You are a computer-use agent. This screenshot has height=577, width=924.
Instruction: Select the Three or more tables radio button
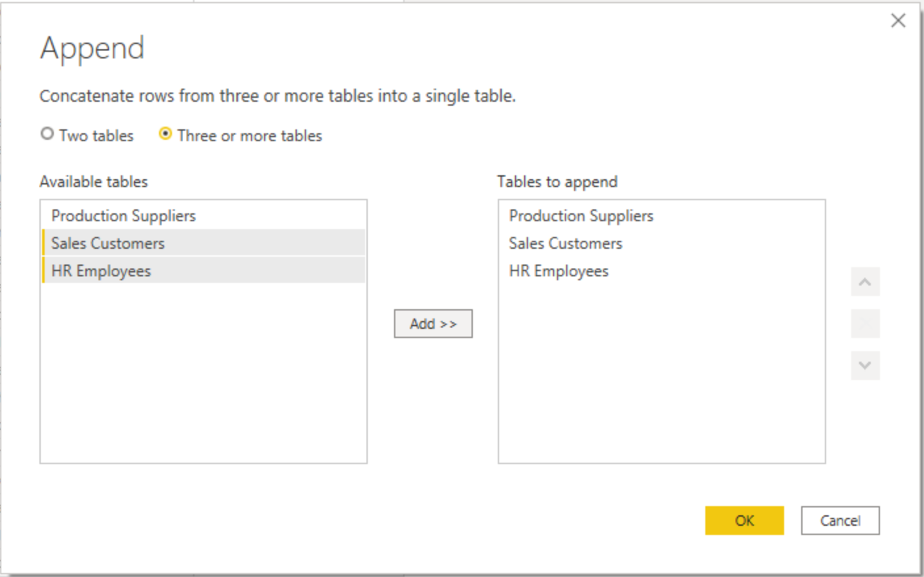(165, 133)
